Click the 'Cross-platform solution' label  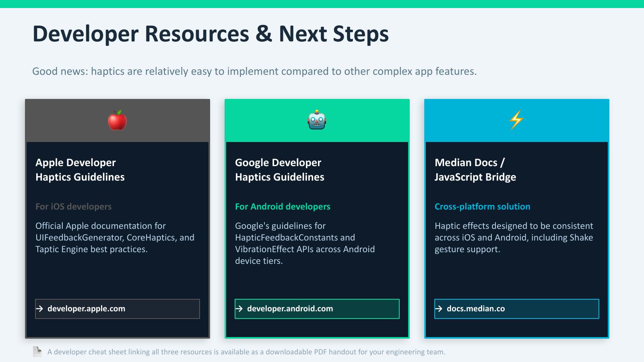tap(482, 206)
